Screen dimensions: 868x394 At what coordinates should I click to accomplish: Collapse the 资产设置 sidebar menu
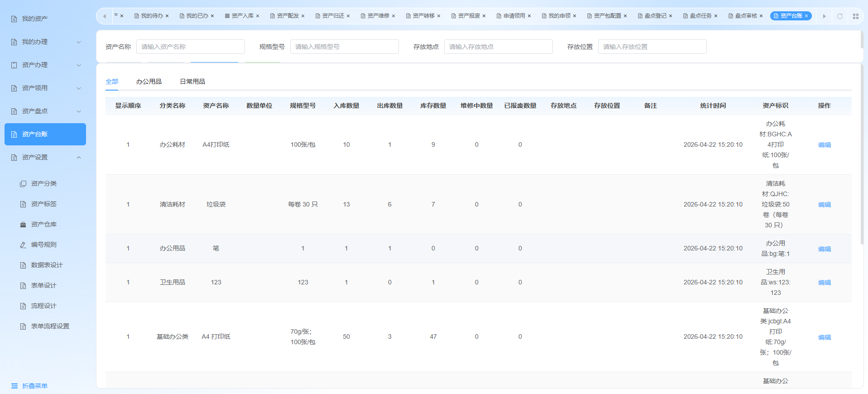(x=45, y=158)
